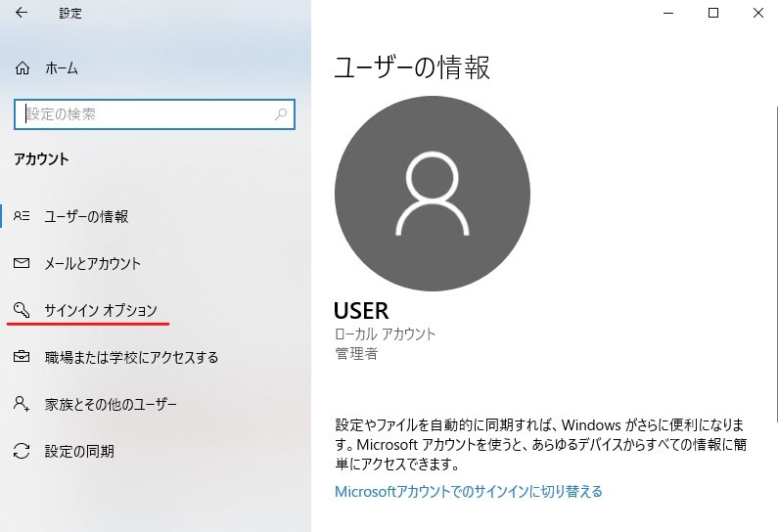Click the ユーザーの情報 person-list icon
This screenshot has width=778, height=532.
[x=22, y=216]
